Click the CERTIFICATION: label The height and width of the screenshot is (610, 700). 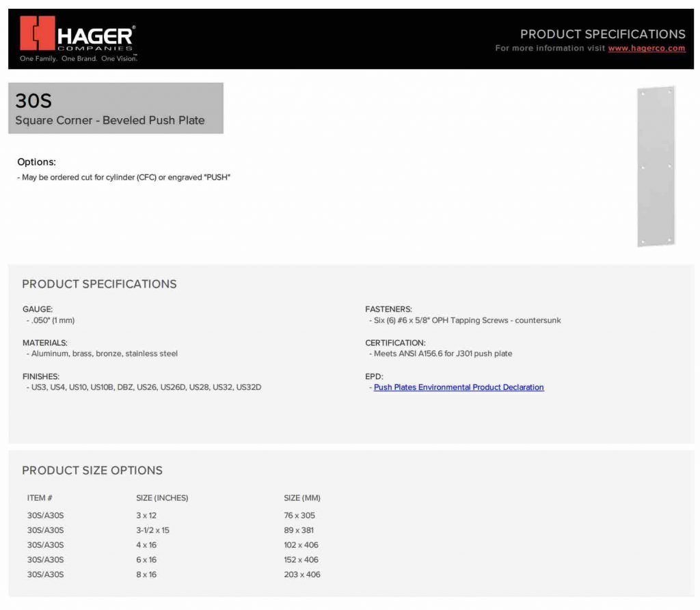[x=395, y=343]
